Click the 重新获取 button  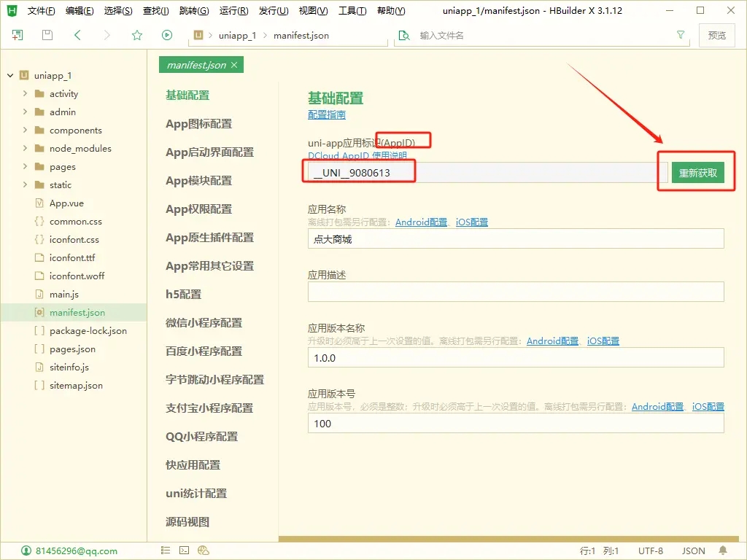[x=697, y=173]
